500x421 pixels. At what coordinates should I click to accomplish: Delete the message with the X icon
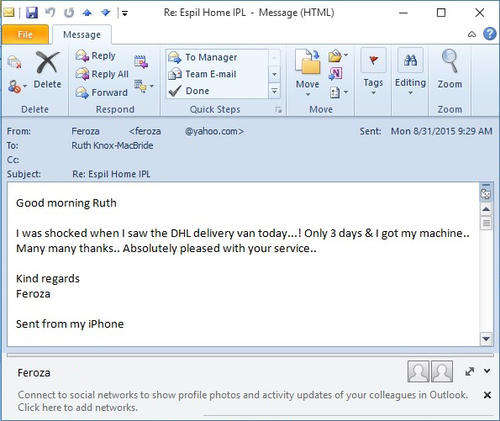[x=47, y=70]
